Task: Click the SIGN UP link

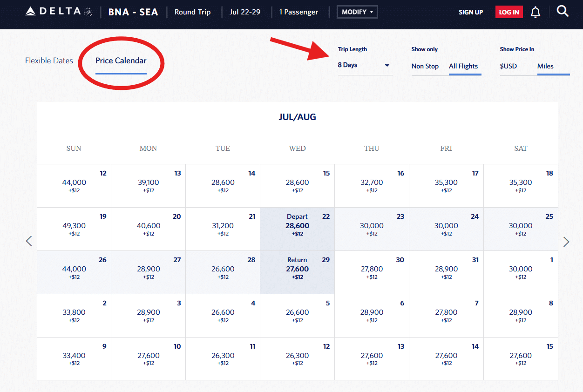Action: (471, 12)
